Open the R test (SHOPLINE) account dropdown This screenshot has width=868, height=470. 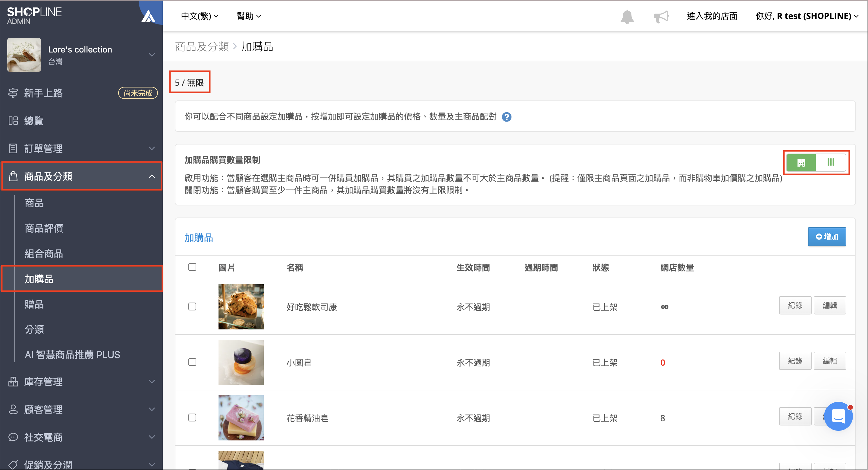[x=807, y=16]
